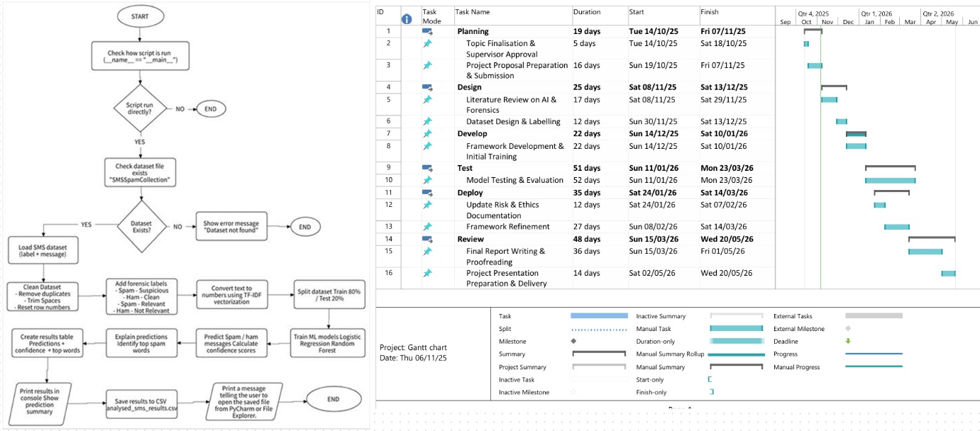Click the Model Testing & Evaluation Gantt bar
The height and width of the screenshot is (431, 980).
[891, 181]
